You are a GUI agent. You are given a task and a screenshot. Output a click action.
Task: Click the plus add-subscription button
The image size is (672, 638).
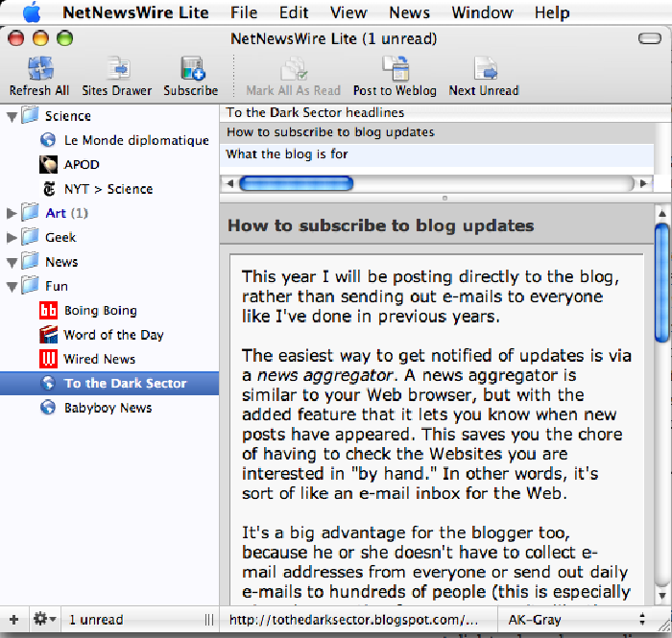tap(13, 620)
